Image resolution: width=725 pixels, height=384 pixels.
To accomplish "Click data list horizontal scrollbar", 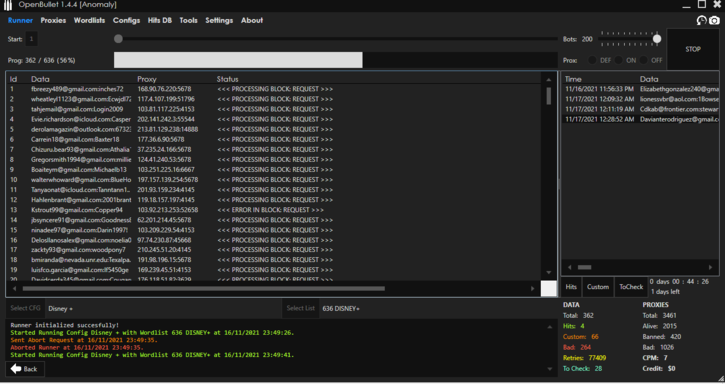I will point(204,289).
